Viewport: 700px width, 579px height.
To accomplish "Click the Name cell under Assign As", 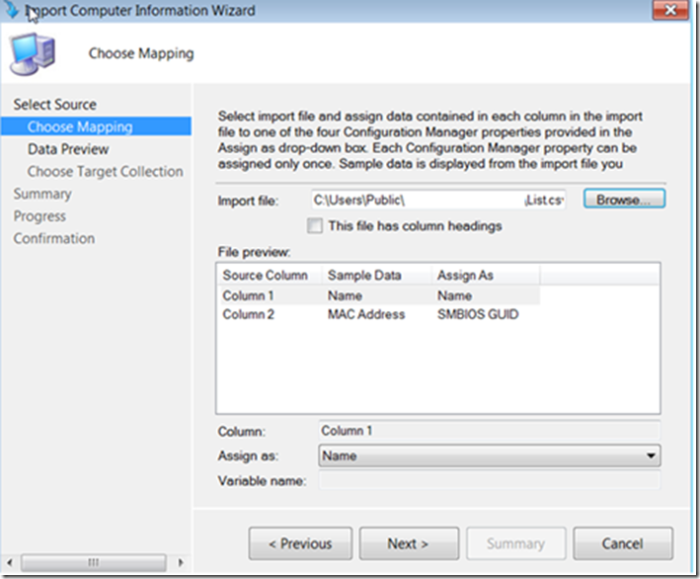I will [x=454, y=296].
